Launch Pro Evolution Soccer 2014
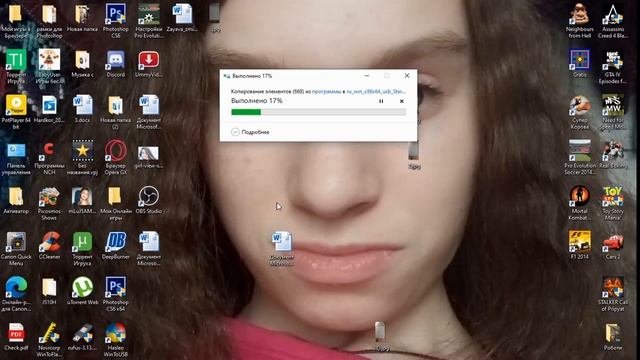 click(x=580, y=158)
